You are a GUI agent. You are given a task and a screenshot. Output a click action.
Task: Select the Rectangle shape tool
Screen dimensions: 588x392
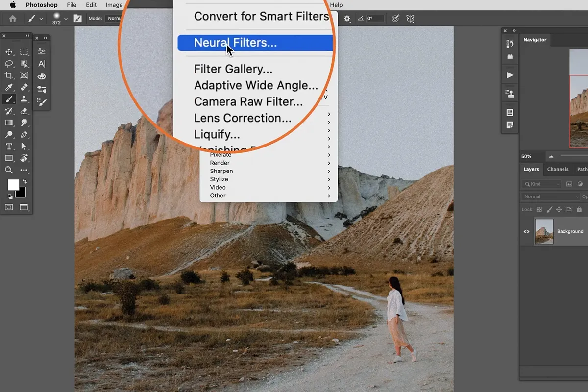coord(9,158)
